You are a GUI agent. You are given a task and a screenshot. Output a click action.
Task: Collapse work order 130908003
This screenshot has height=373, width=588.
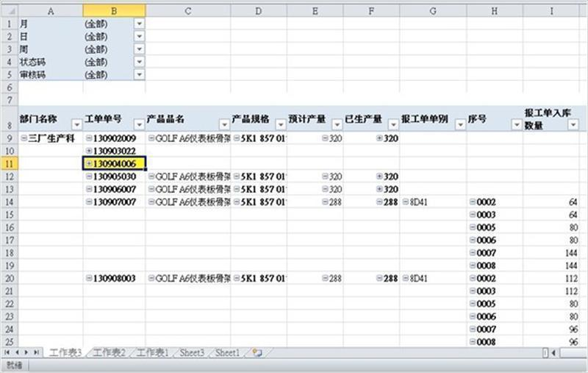pos(89,278)
